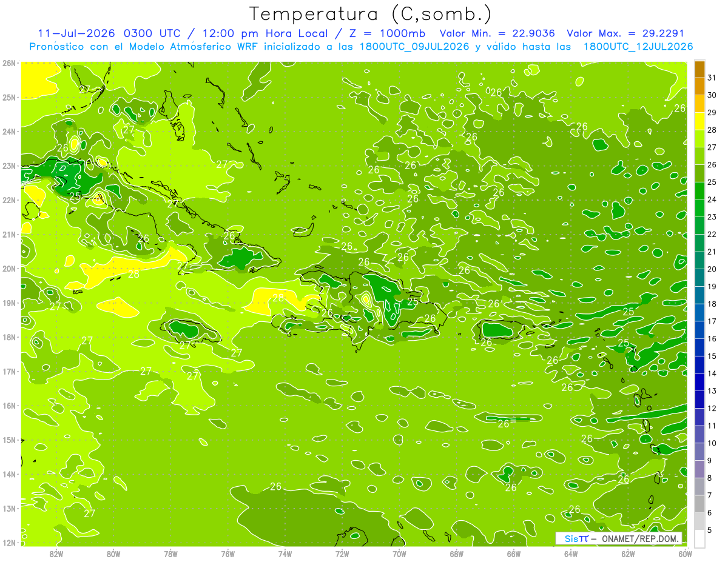This screenshot has width=728, height=562.
Task: Click the "26N" latitude axis label
Action: pyautogui.click(x=9, y=63)
